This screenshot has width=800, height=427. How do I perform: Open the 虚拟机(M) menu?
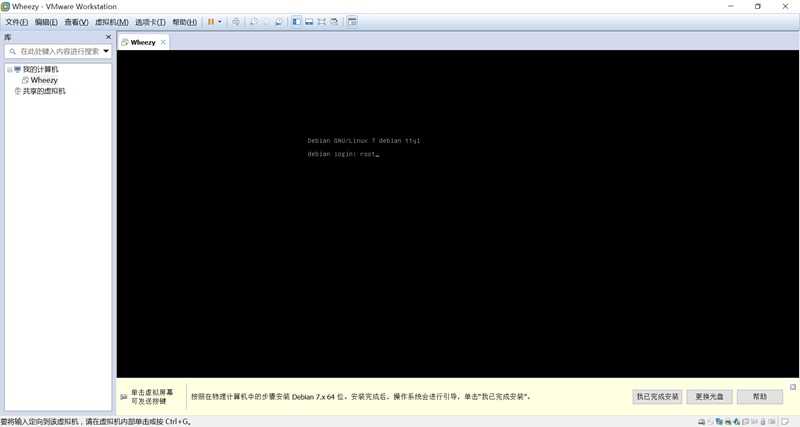click(x=112, y=22)
